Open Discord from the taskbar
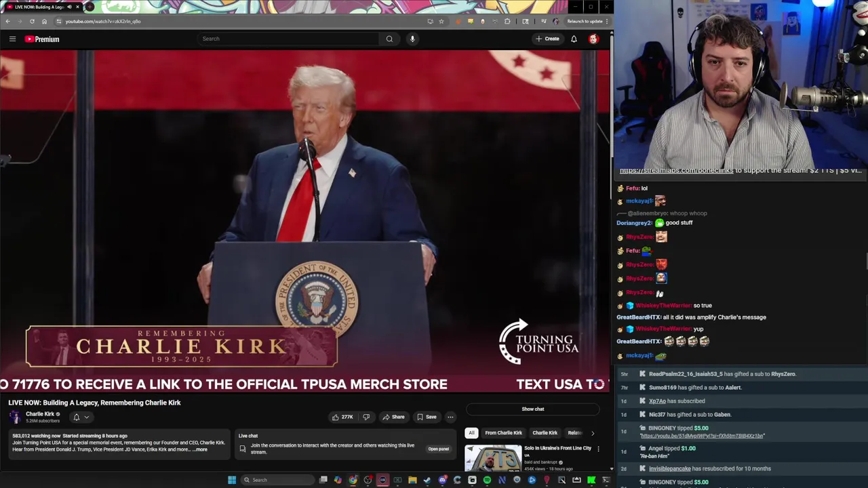The width and height of the screenshot is (868, 488). [442, 480]
